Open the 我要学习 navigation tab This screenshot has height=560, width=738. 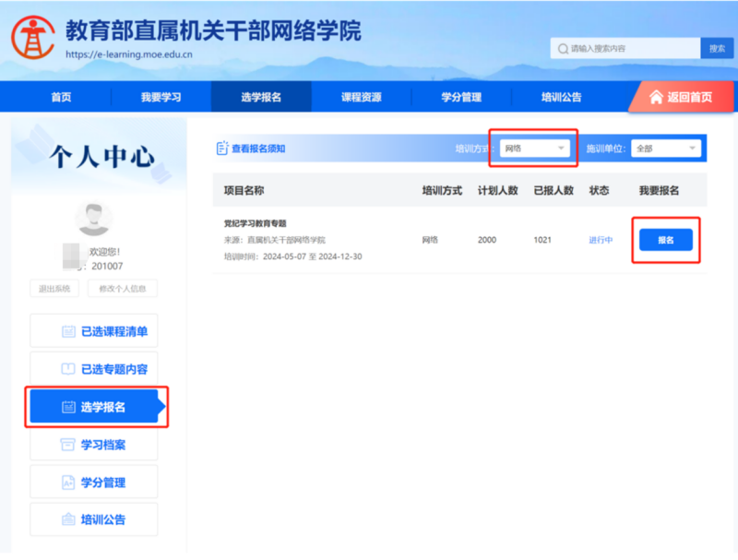(161, 97)
